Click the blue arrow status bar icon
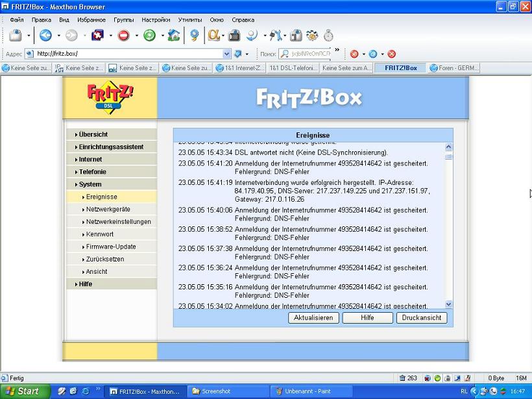Screen dimensions: 532x399 (457, 378)
